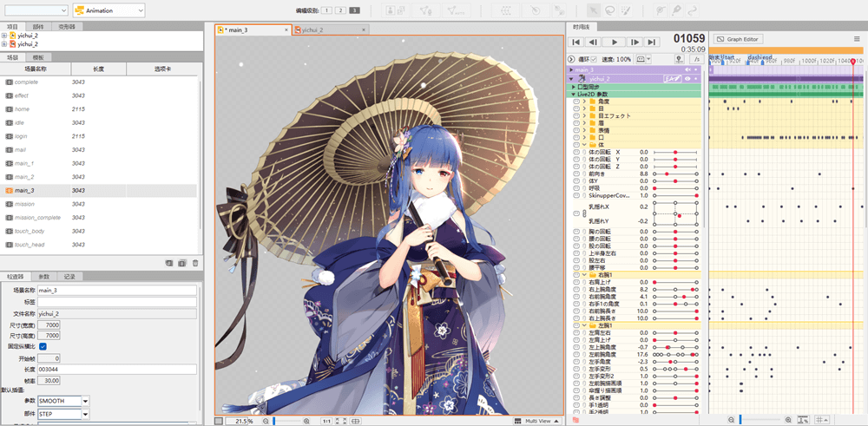Click the delete scene trash icon
Image resolution: width=868 pixels, height=426 pixels.
(194, 264)
